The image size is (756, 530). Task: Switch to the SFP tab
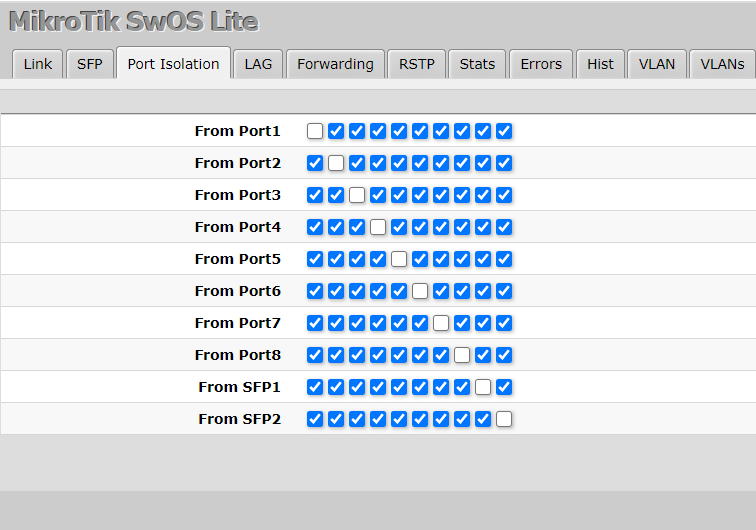click(90, 64)
